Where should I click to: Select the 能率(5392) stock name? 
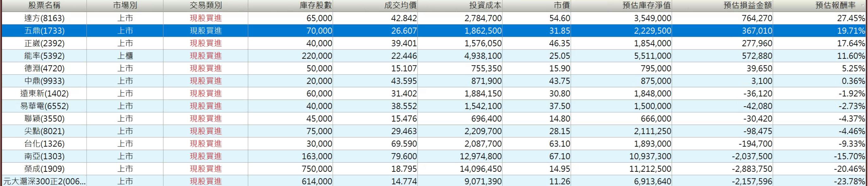(44, 56)
